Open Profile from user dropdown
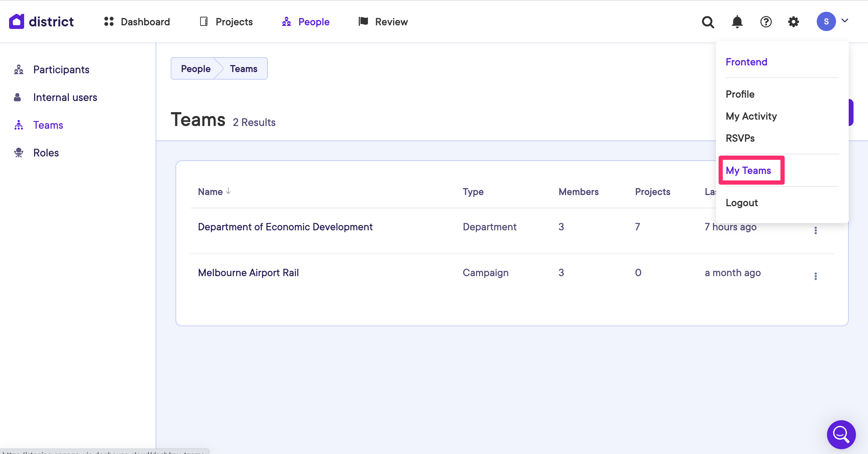 pos(740,94)
